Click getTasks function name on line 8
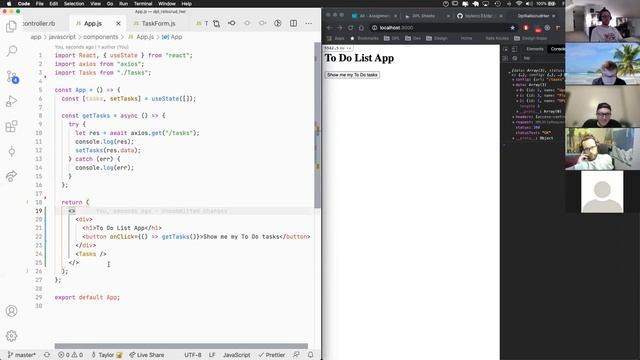This screenshot has width=640, height=360. click(x=96, y=116)
